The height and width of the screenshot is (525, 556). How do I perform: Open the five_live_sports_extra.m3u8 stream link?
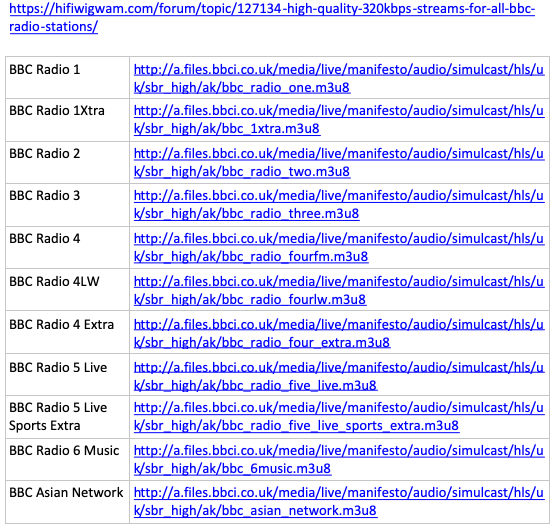[339, 416]
